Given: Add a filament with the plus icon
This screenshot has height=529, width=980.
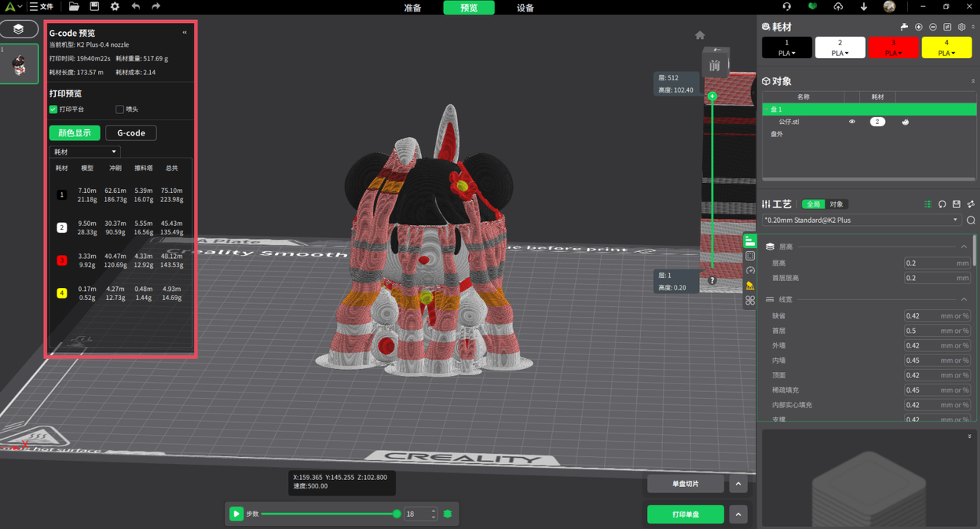Looking at the screenshot, I should pyautogui.click(x=919, y=27).
